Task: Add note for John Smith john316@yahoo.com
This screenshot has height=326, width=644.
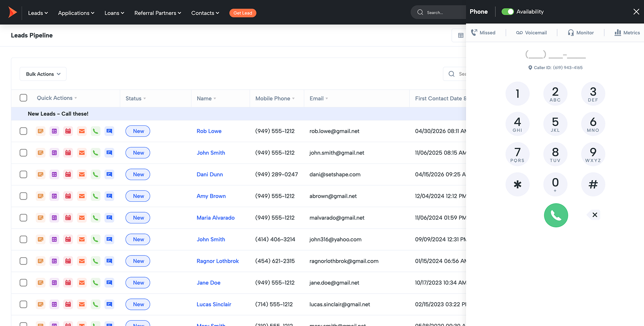Action: pos(40,239)
